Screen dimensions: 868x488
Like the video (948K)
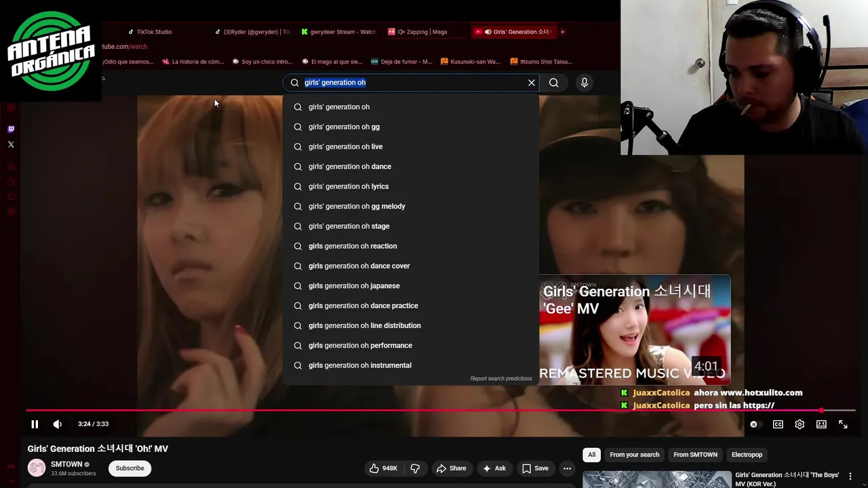383,468
